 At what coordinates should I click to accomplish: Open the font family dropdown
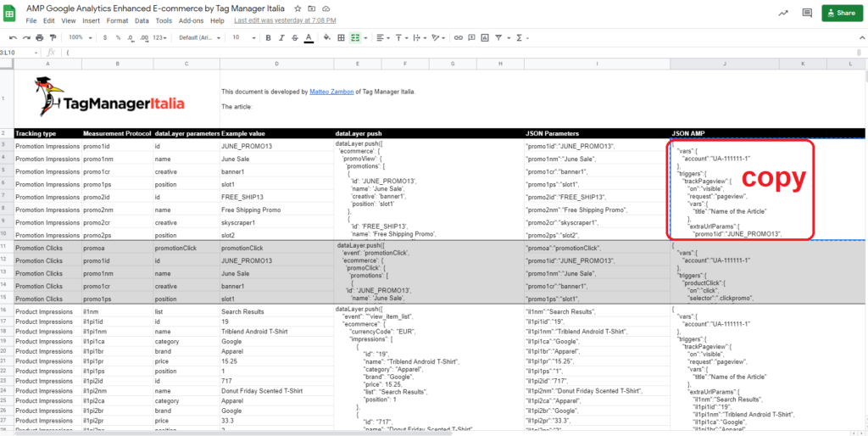[200, 37]
